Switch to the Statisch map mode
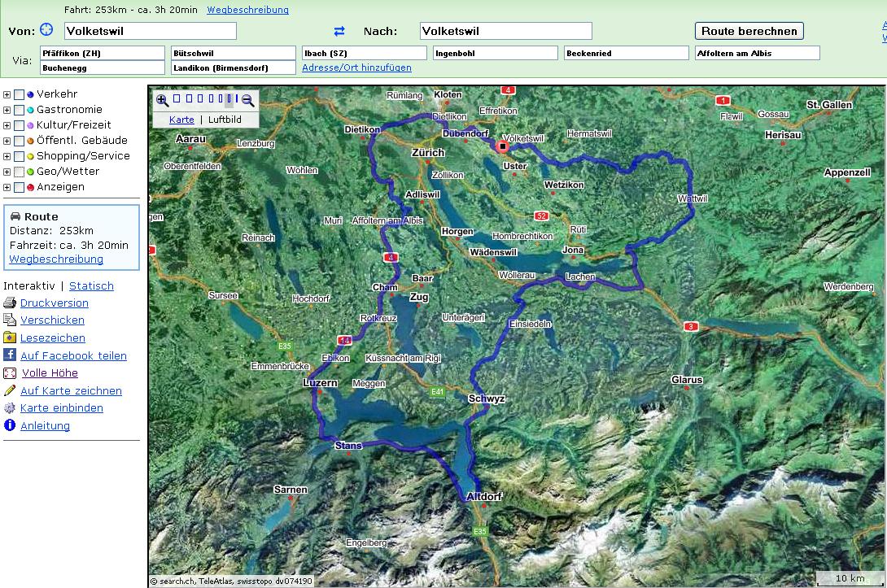This screenshot has width=887, height=588. click(91, 285)
